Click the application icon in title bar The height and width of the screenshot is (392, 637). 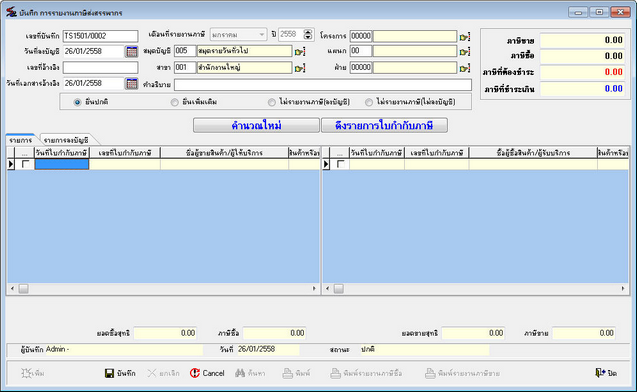pos(11,12)
